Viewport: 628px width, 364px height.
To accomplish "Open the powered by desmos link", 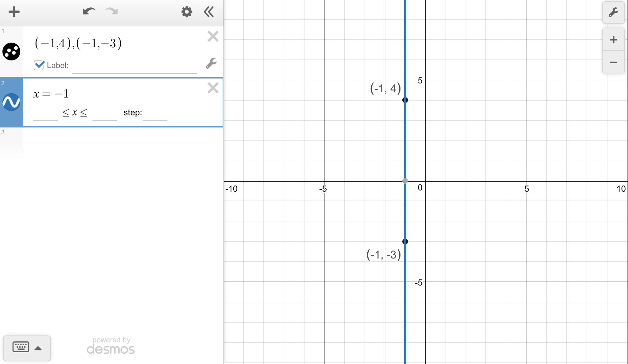I will (x=111, y=346).
